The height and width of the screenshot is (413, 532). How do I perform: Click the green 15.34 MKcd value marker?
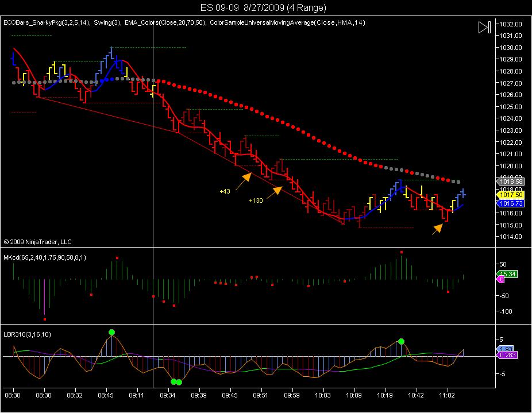[x=507, y=274]
